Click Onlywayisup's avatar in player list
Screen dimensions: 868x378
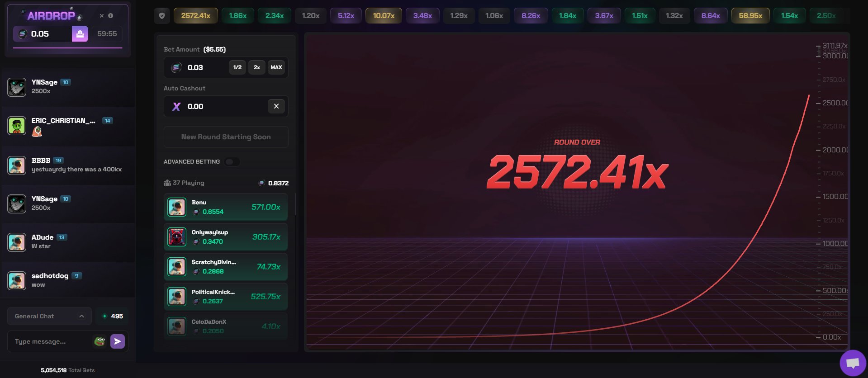pos(177,237)
